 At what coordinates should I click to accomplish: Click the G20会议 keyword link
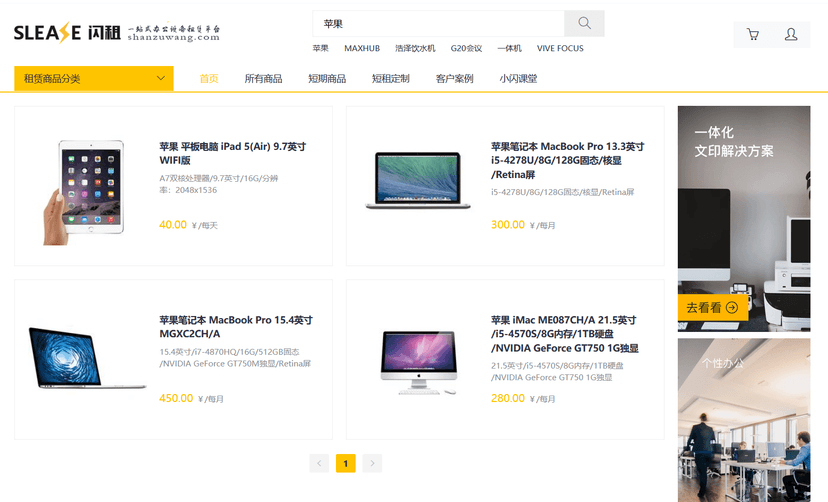click(466, 48)
